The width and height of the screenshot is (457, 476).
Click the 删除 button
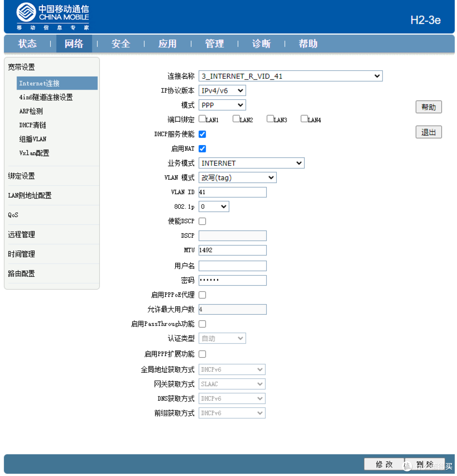pyautogui.click(x=425, y=465)
